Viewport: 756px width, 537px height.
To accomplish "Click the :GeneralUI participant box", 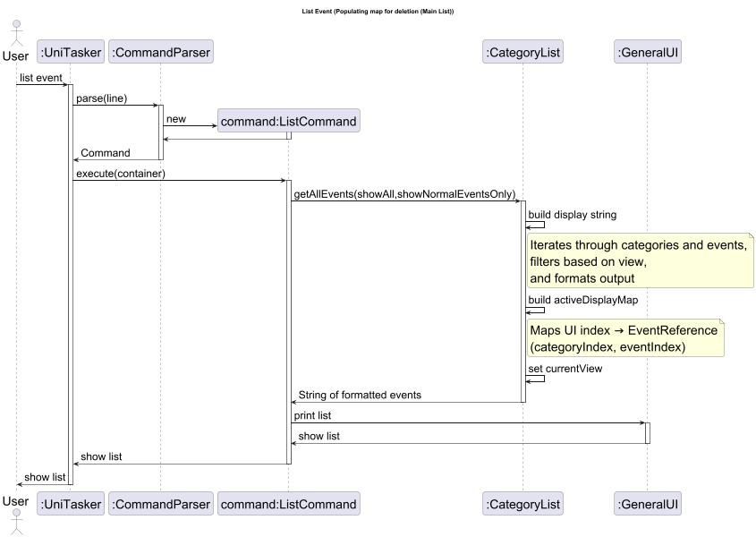I will 648,51.
